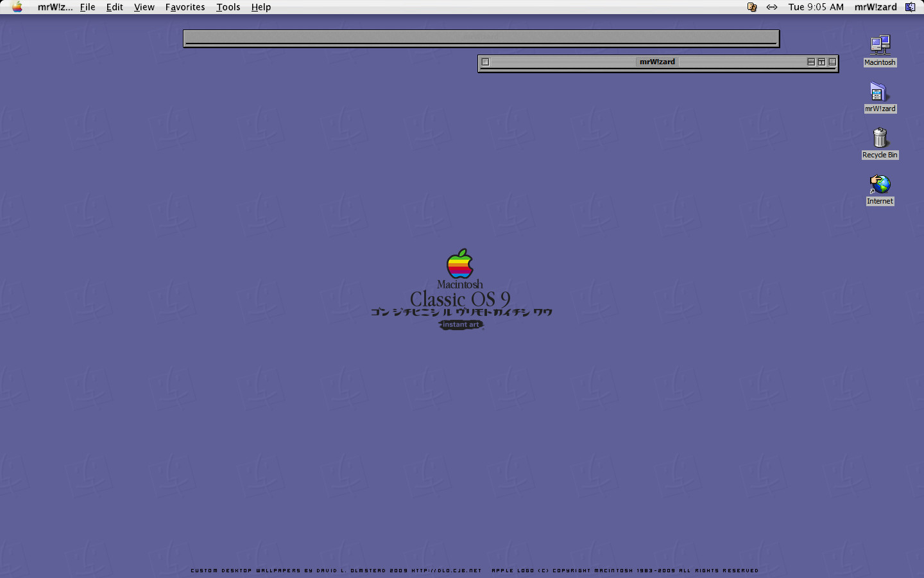Click the mrW!z... application menu title
924x578 pixels.
(x=55, y=7)
